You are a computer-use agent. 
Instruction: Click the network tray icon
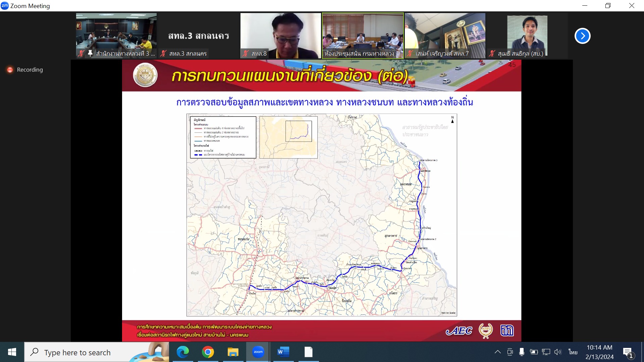click(546, 352)
